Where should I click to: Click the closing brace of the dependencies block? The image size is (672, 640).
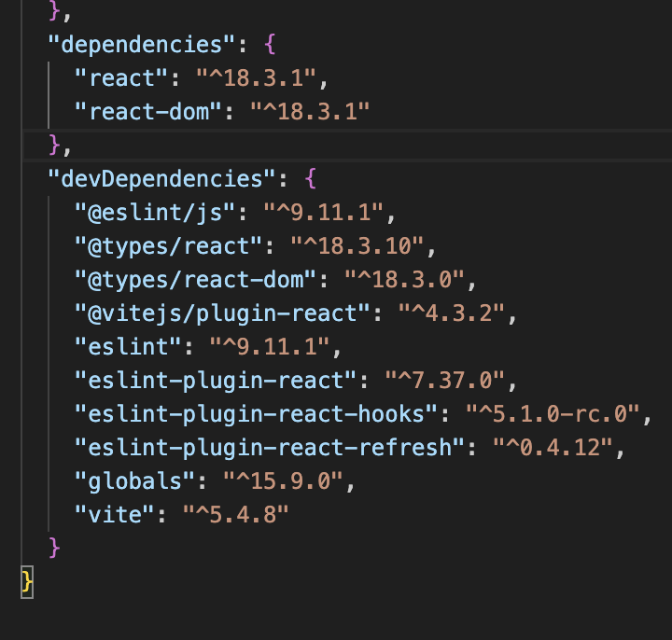coord(54,145)
